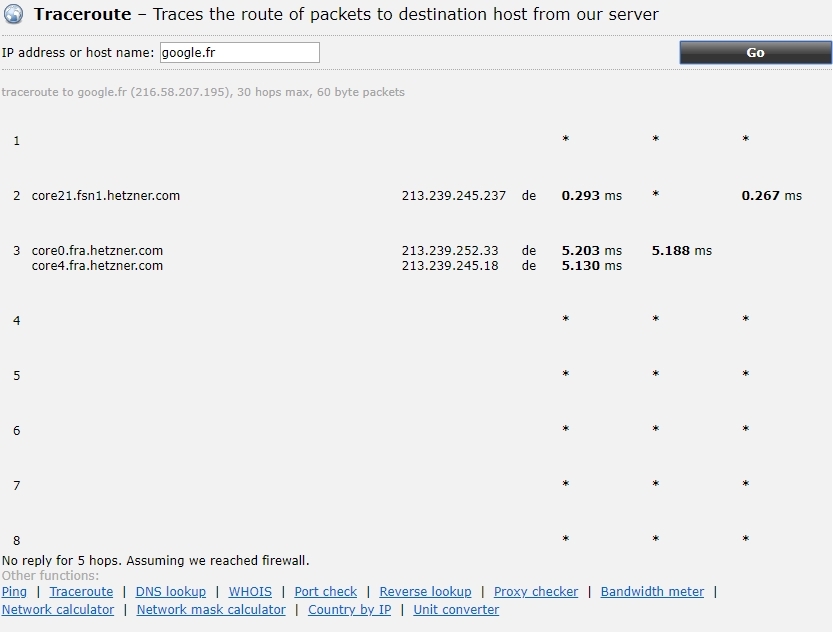
Task: Select the Port check link
Action: coord(325,592)
